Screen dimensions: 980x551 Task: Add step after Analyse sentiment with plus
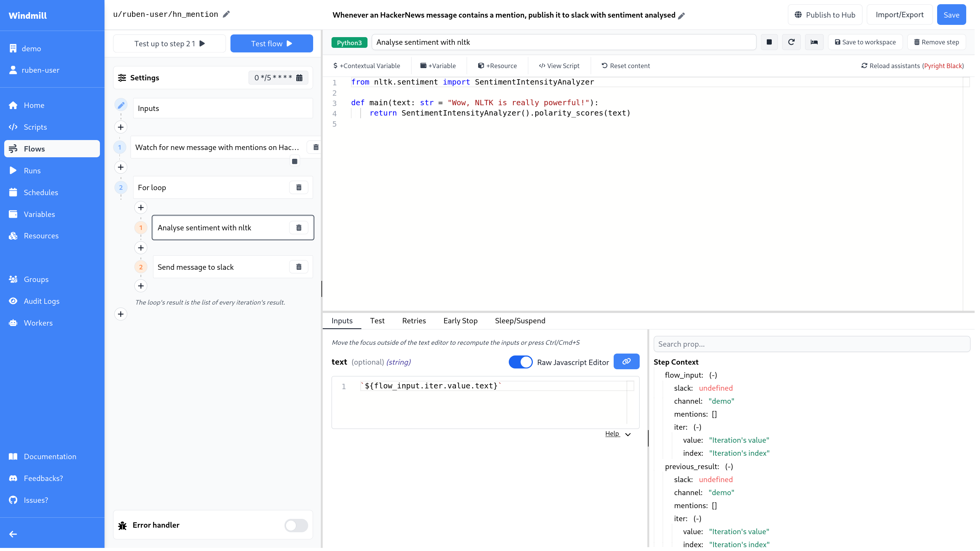pos(141,248)
